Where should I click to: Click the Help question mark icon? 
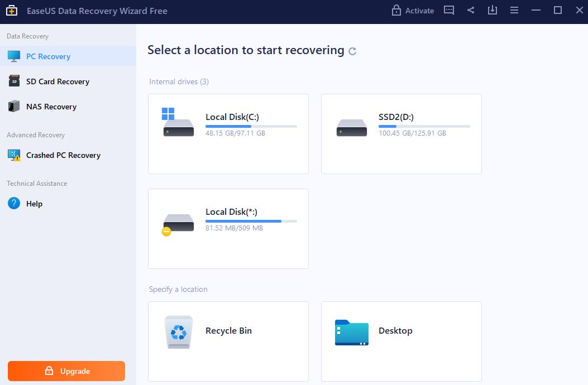point(14,203)
